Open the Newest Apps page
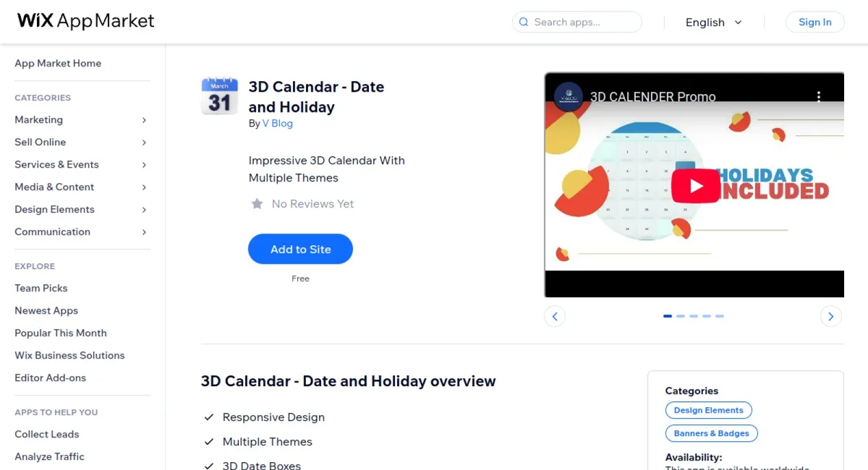Viewport: 868px width, 470px height. [46, 310]
